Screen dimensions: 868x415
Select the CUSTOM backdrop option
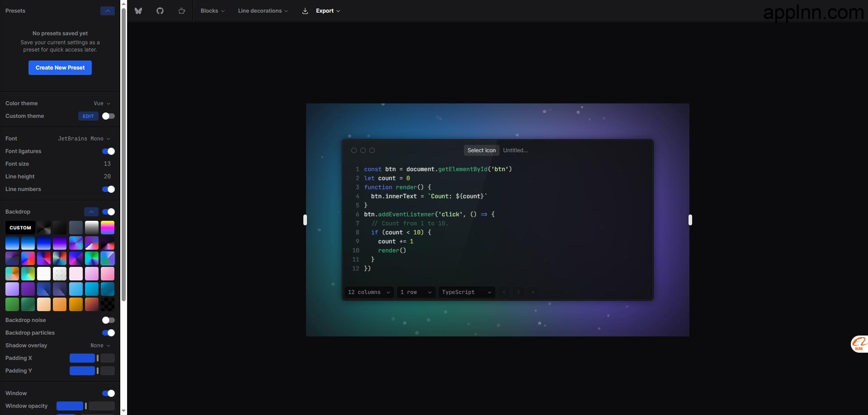20,228
